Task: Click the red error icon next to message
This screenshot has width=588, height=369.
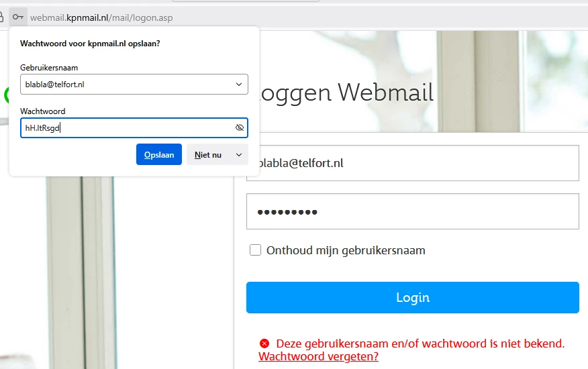Action: point(264,343)
